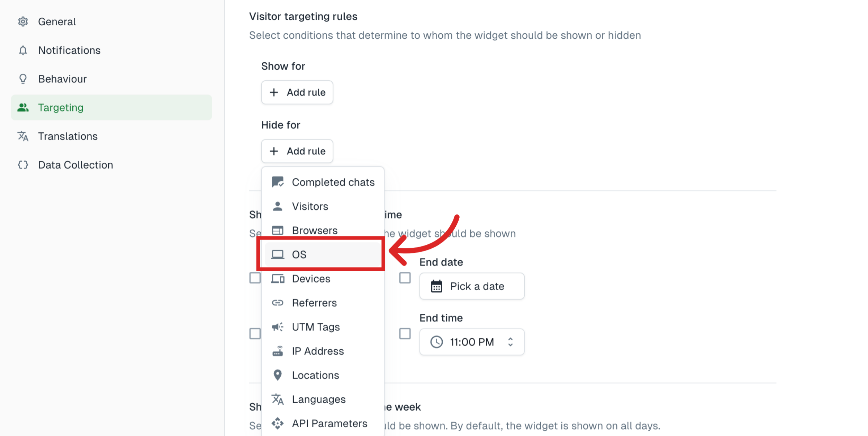
Task: Expand the Pick a date picker
Action: (471, 286)
